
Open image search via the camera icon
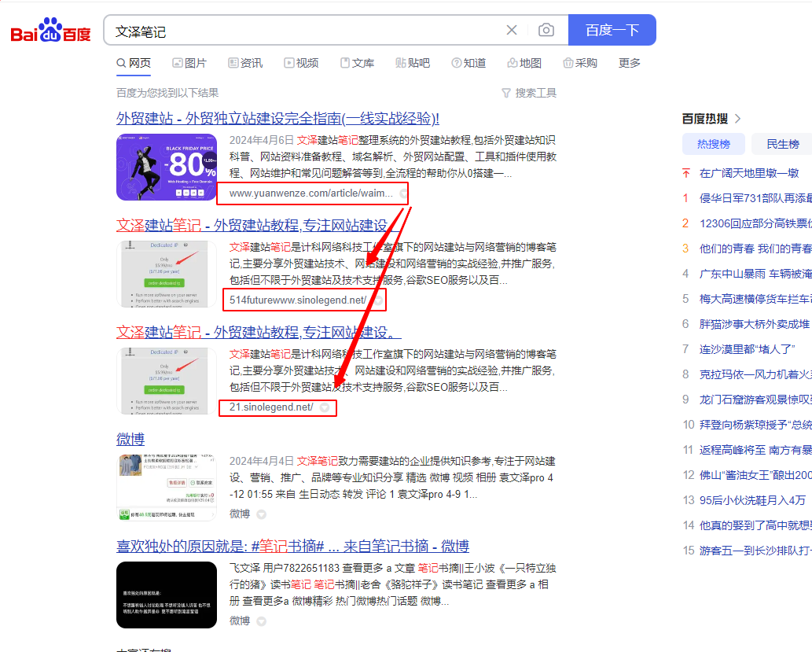[x=546, y=30]
